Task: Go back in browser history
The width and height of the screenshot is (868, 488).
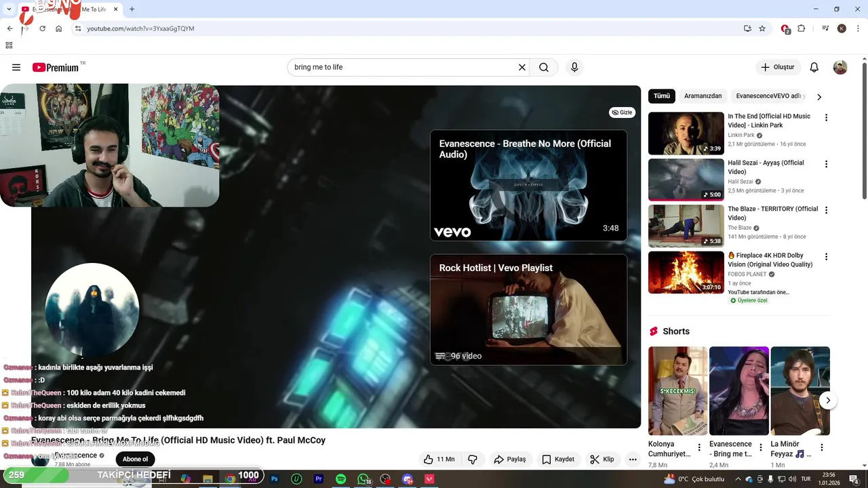Action: tap(9, 28)
